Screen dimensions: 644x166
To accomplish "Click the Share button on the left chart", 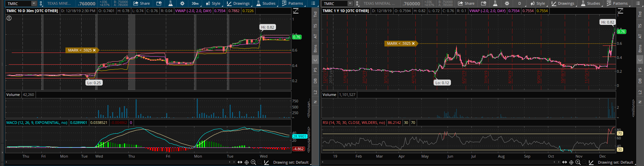I will (x=141, y=3).
